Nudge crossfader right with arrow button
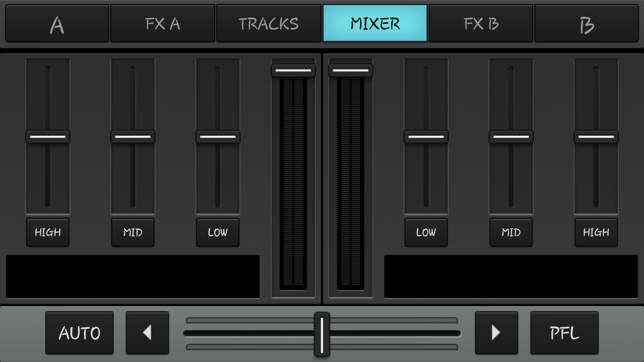The height and width of the screenshot is (362, 644). tap(497, 333)
